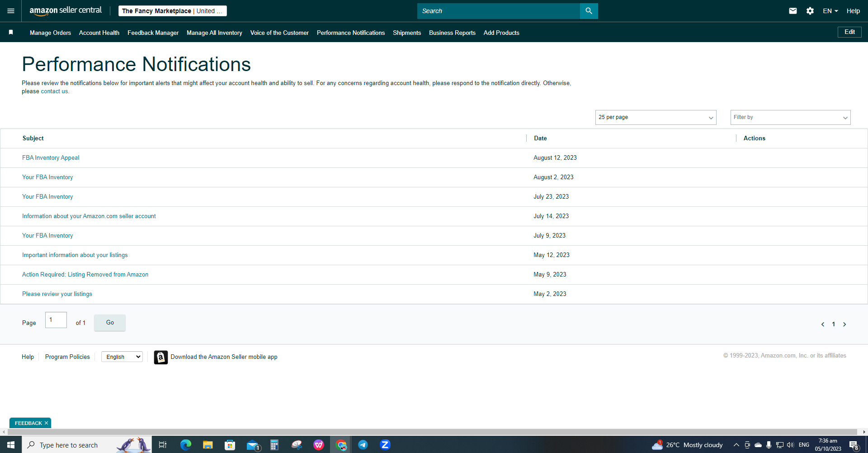Open Microsoft Store from the taskbar
The width and height of the screenshot is (868, 453).
[x=230, y=445]
